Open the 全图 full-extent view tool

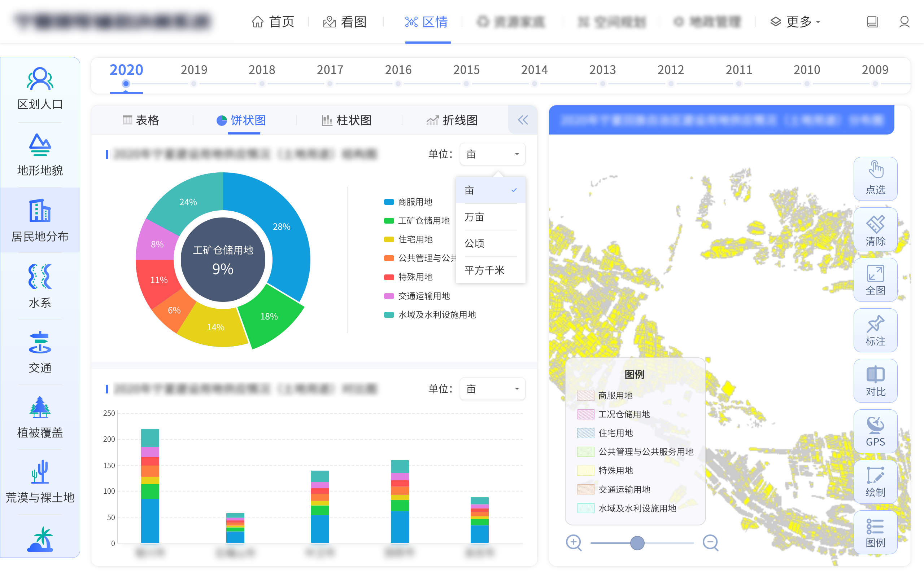(875, 280)
